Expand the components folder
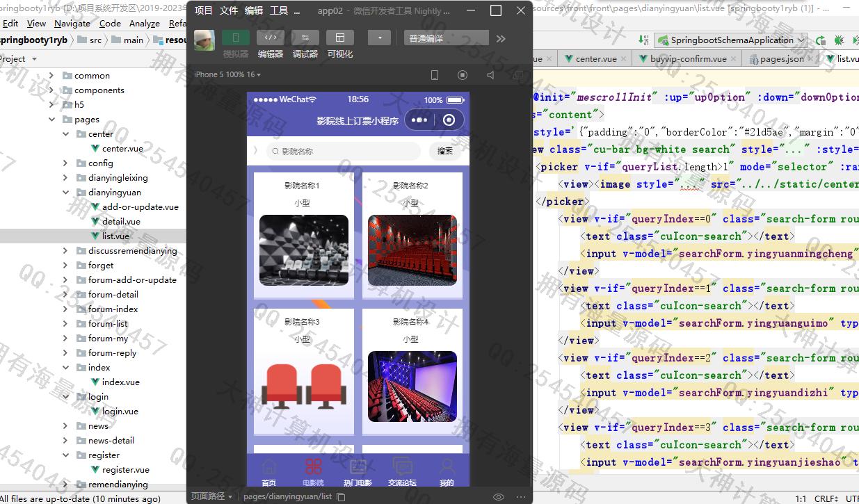859x504 pixels. pyautogui.click(x=51, y=90)
